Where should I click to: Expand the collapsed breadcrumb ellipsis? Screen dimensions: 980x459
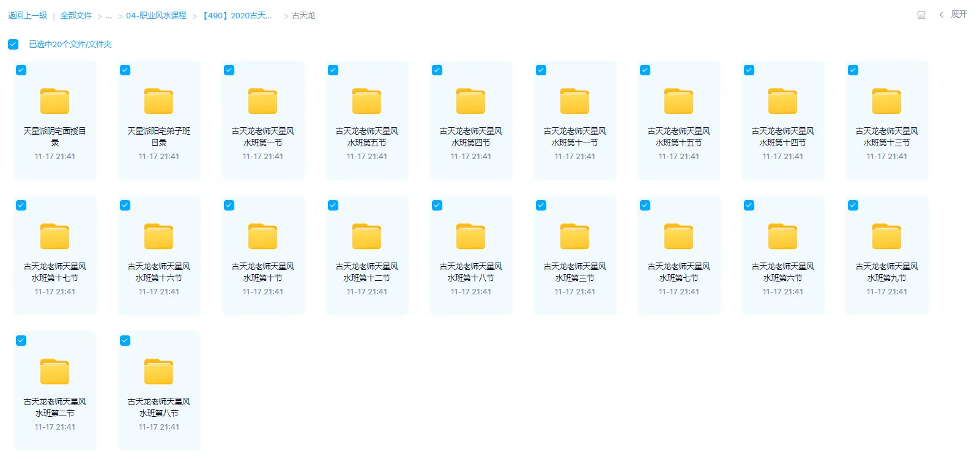coord(109,16)
